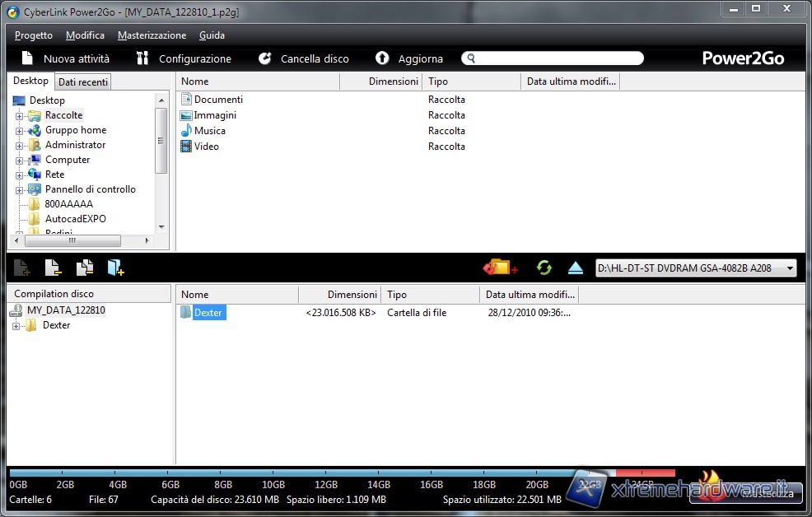The image size is (812, 517).
Task: Click the green refresh drive icon
Action: pyautogui.click(x=544, y=268)
